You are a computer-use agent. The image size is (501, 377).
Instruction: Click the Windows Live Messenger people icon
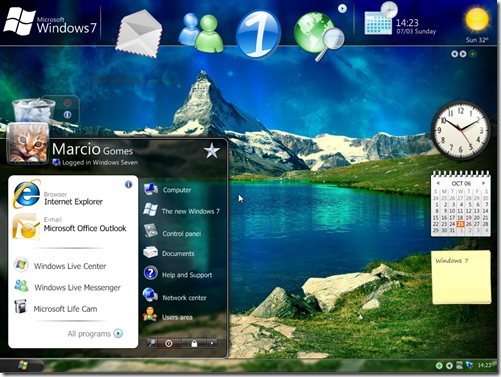click(x=21, y=286)
